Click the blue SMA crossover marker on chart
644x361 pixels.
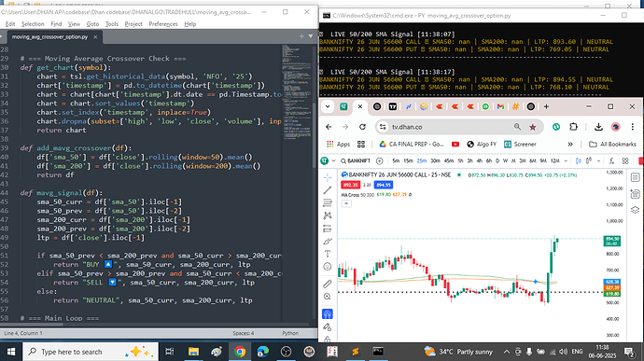(x=535, y=282)
